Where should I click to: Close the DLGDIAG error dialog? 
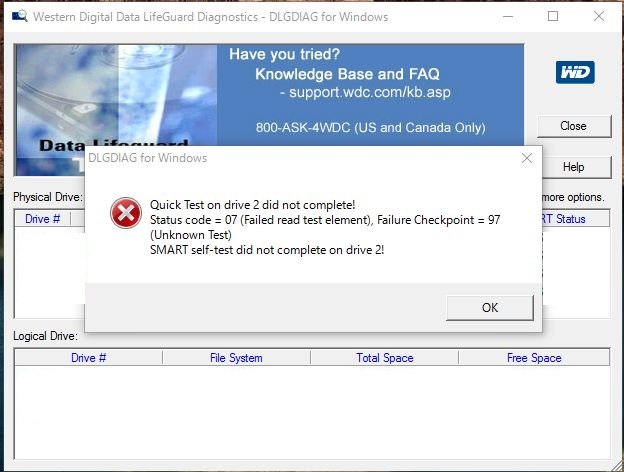coord(527,158)
